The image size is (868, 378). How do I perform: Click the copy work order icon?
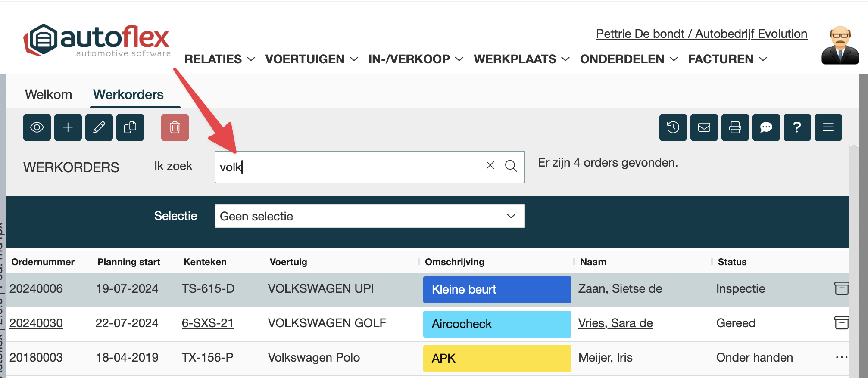[x=130, y=127]
